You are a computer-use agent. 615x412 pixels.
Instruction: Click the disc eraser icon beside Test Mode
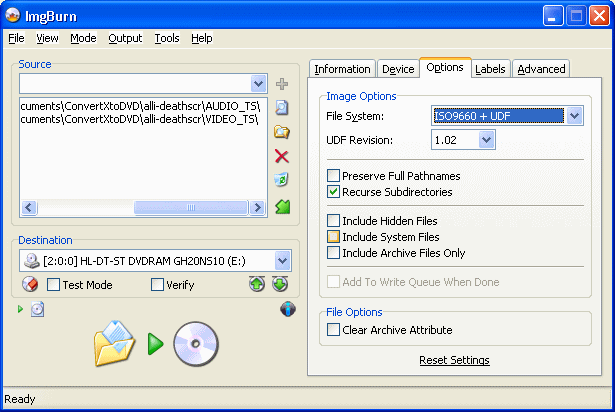click(30, 284)
